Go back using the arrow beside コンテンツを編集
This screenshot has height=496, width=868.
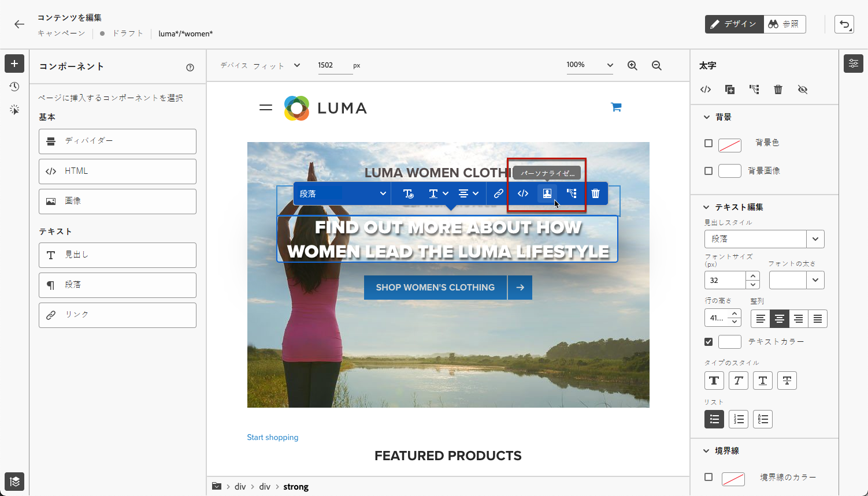point(20,24)
